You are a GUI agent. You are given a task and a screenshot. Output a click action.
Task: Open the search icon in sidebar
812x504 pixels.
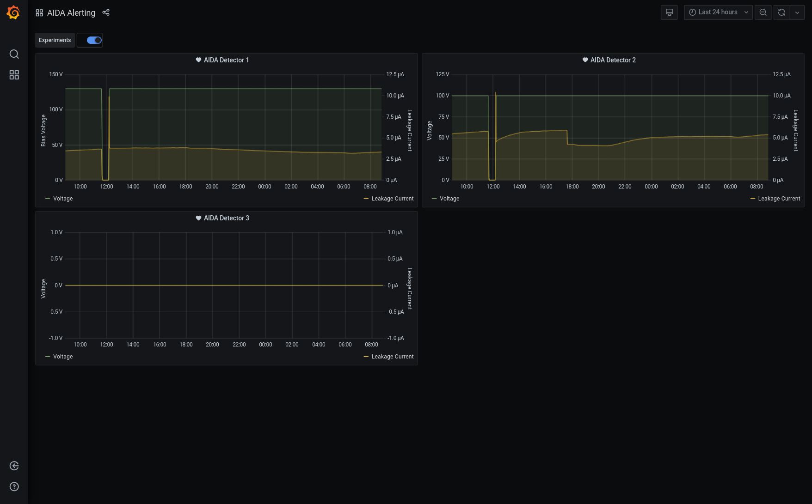14,54
